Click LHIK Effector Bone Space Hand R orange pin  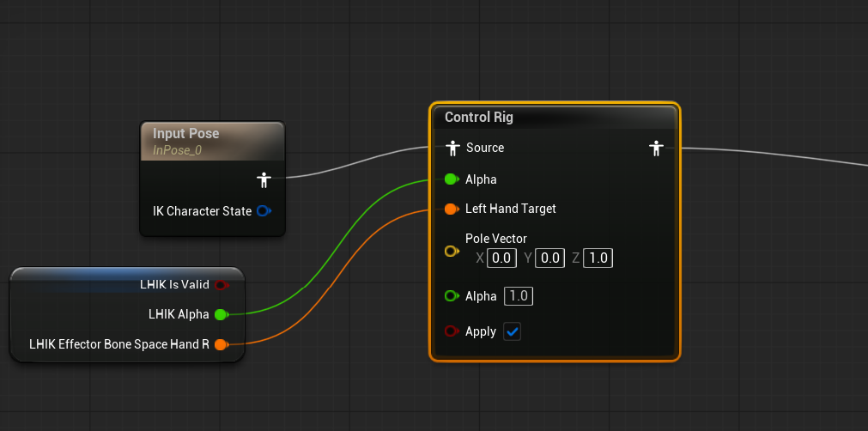pyautogui.click(x=222, y=344)
